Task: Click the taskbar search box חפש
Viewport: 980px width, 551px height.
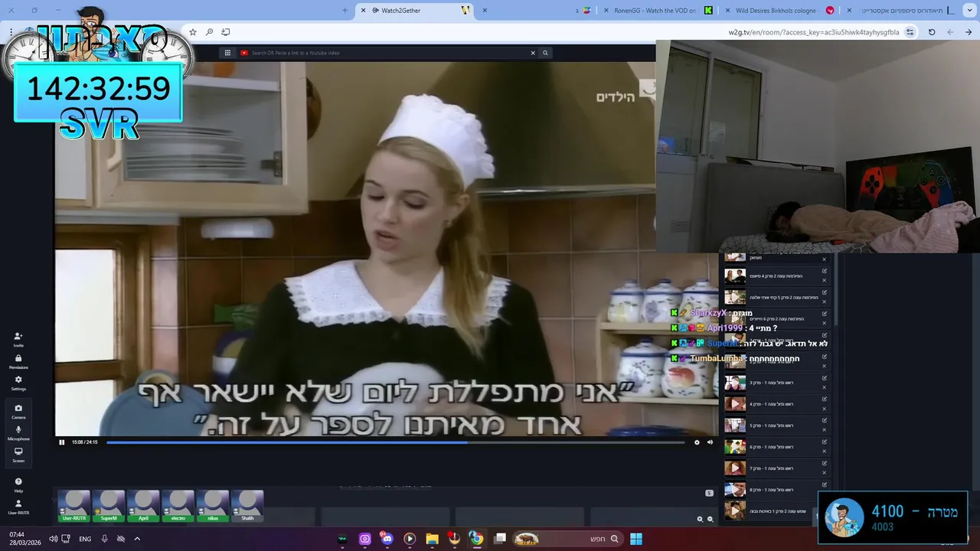Action: pyautogui.click(x=567, y=539)
